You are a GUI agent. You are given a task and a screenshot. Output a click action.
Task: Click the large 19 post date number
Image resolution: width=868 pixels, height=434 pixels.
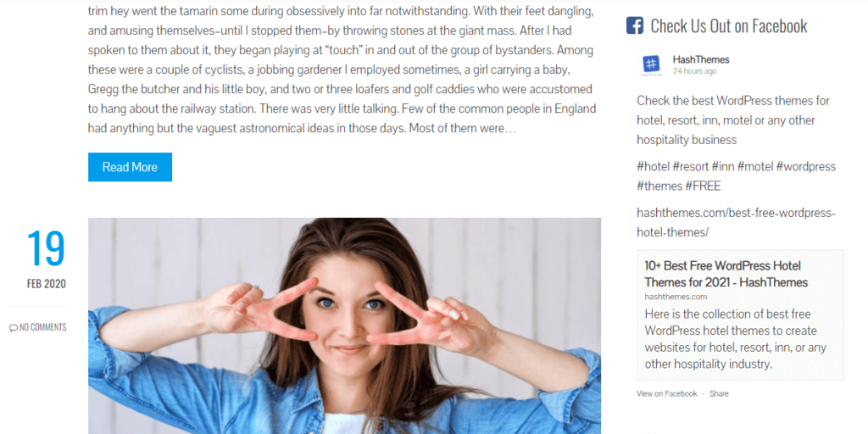[x=46, y=249]
